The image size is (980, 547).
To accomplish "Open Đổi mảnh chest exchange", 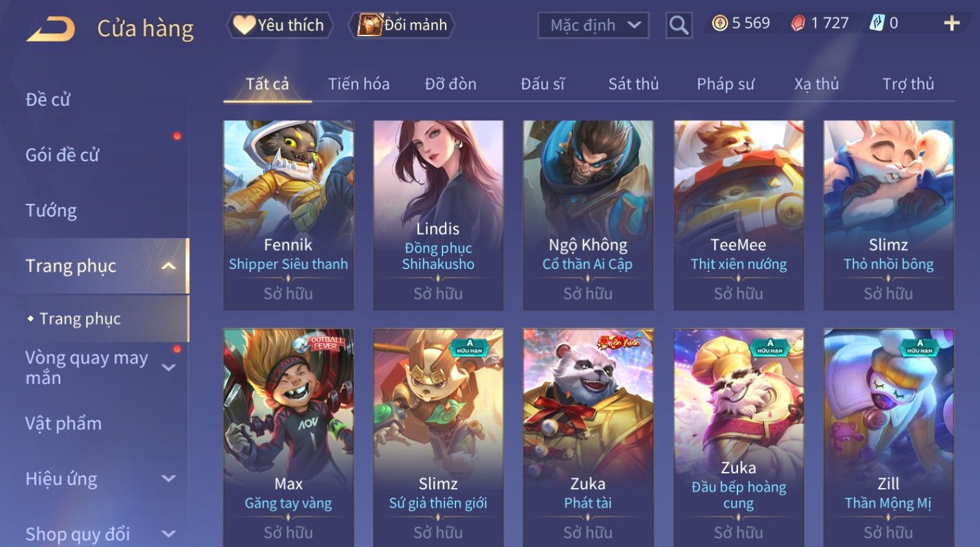I will click(x=402, y=25).
